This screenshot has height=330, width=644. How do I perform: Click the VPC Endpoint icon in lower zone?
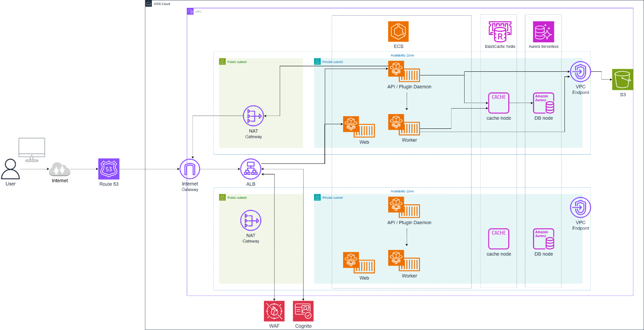pyautogui.click(x=581, y=208)
